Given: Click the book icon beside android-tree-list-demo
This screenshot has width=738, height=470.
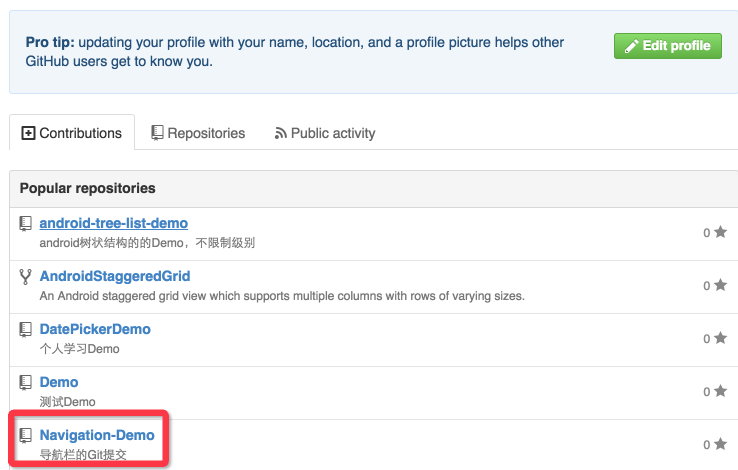Looking at the screenshot, I should pos(26,223).
